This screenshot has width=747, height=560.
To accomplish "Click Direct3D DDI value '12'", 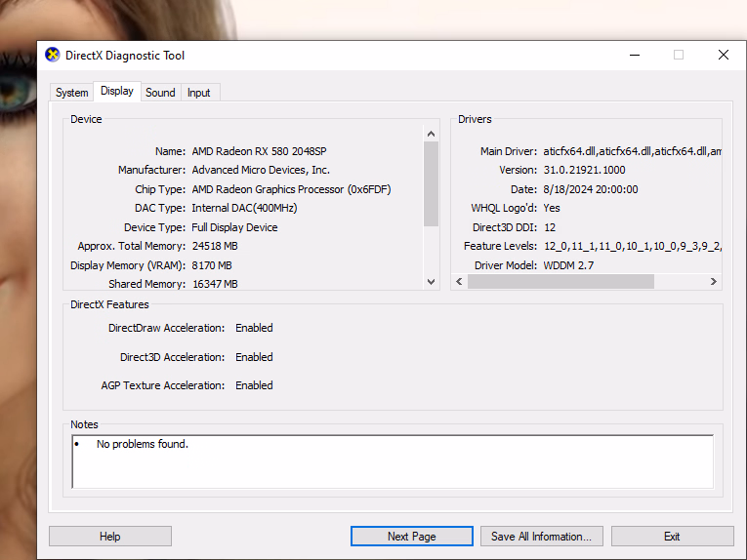I will (x=550, y=227).
